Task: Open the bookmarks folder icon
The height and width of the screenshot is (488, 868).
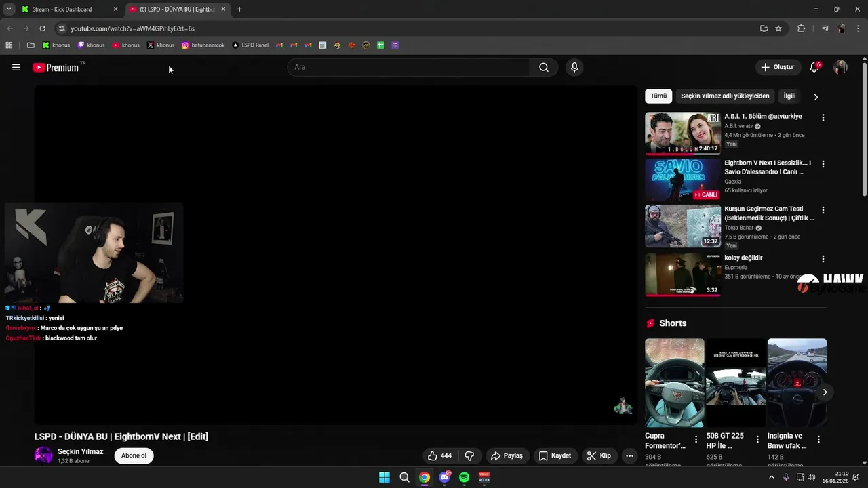Action: (x=31, y=45)
